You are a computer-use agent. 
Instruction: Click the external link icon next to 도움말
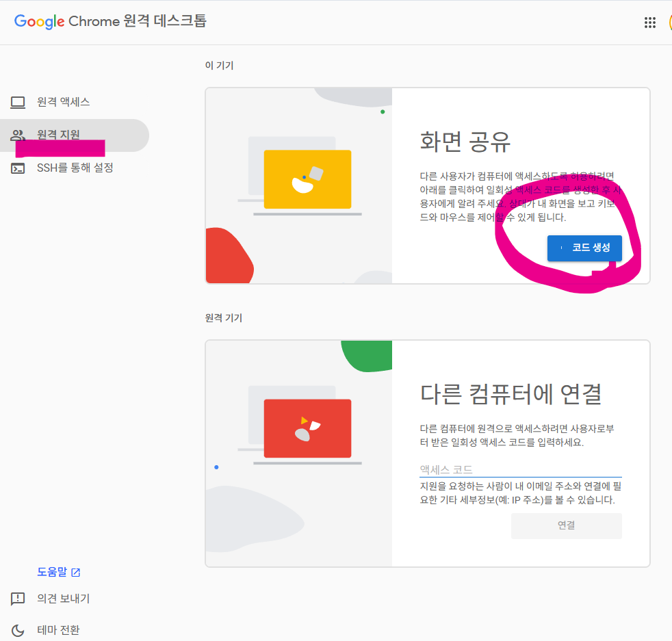(x=76, y=573)
